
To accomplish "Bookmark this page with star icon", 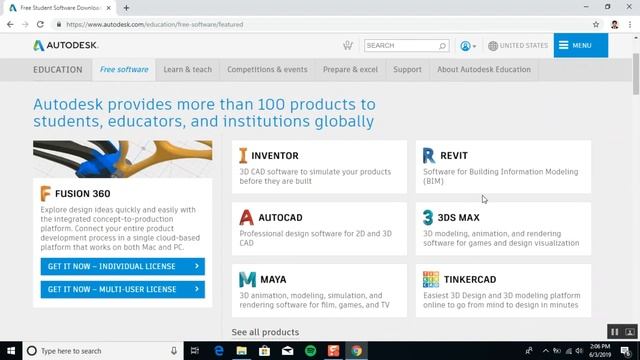I will coord(596,24).
